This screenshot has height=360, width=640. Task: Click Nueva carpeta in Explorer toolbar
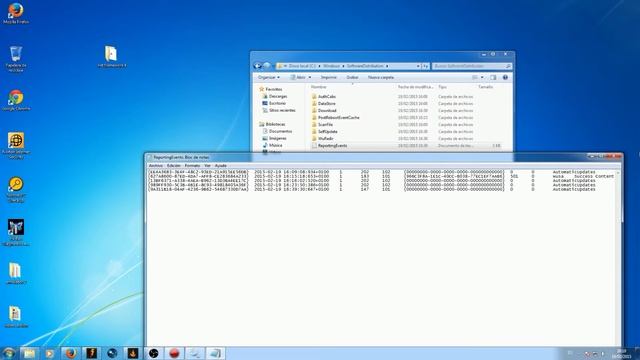[381, 77]
